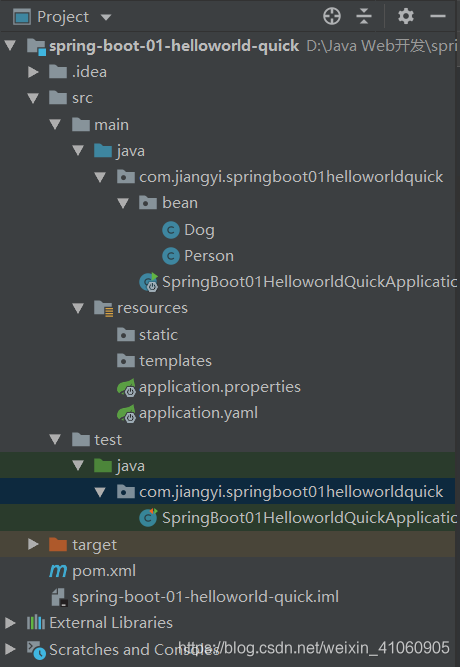The image size is (460, 667).
Task: Expand the .idea folder arrow
Action: pyautogui.click(x=33, y=71)
